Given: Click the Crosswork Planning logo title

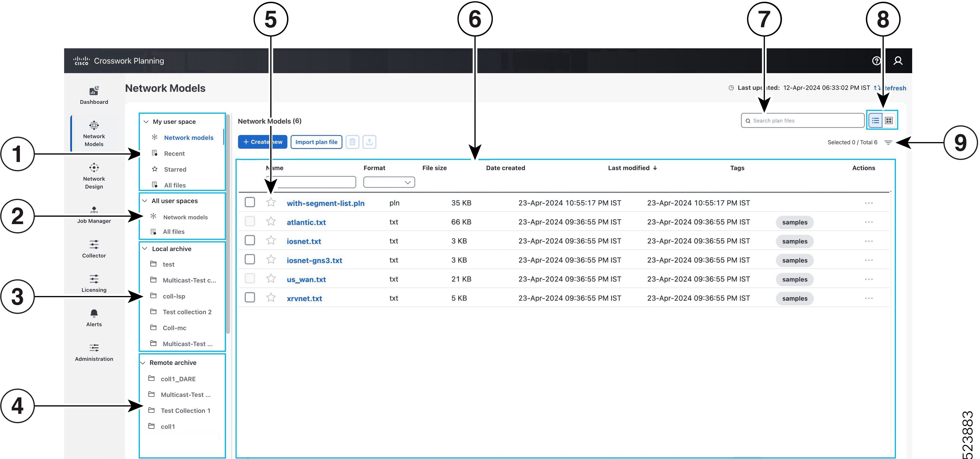Looking at the screenshot, I should (x=119, y=61).
